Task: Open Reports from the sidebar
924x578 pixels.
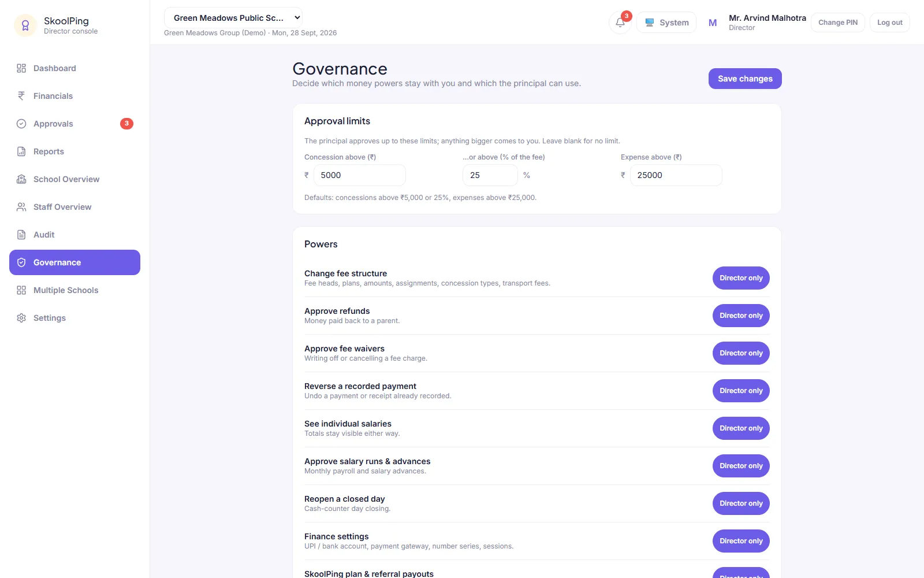Action: (x=74, y=151)
